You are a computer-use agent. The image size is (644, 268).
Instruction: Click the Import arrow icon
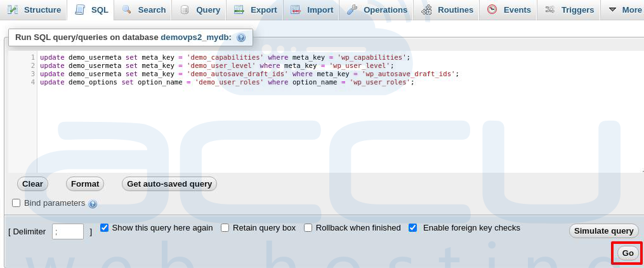tap(296, 10)
